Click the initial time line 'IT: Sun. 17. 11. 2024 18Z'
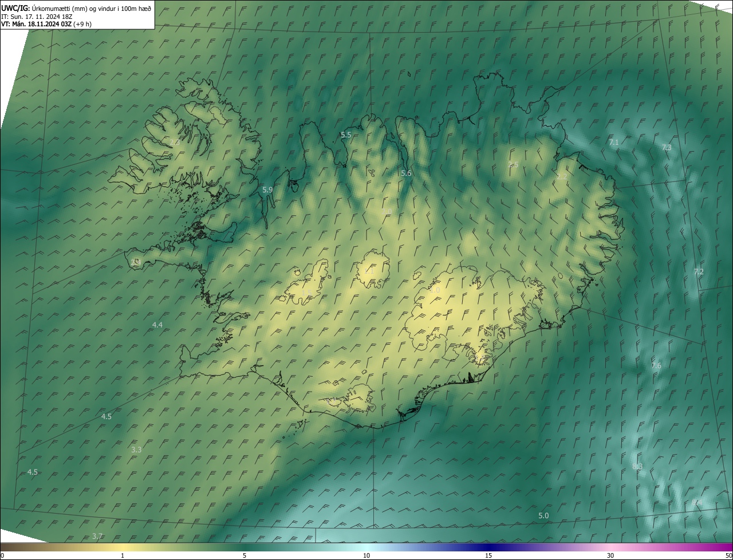Viewport: 733px width, 560px height. [37, 17]
